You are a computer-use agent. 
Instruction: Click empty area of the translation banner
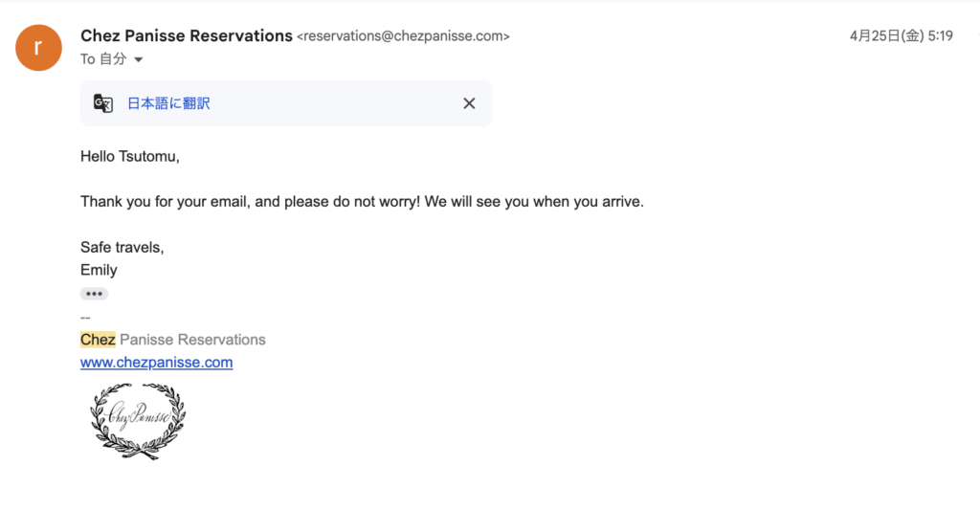pos(338,103)
